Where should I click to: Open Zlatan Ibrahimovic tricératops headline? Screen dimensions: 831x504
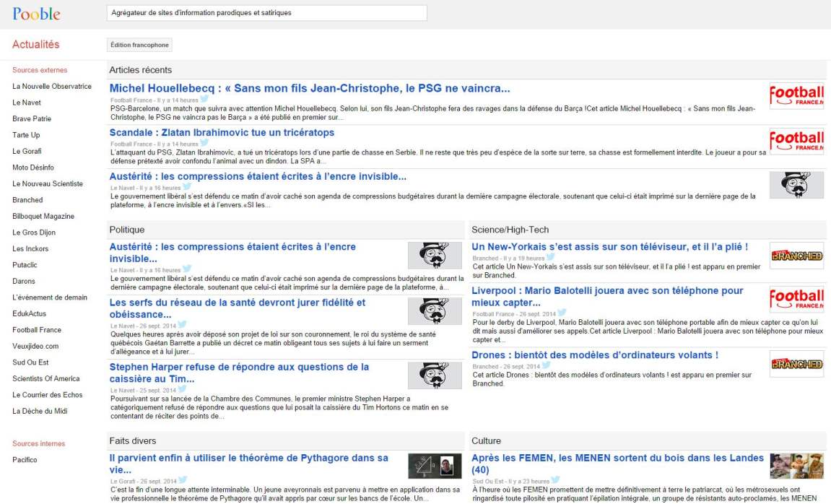[x=222, y=132]
